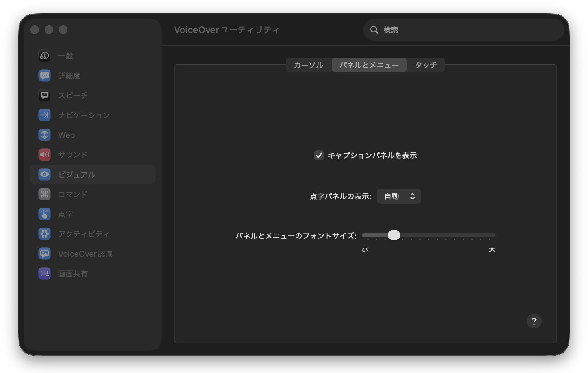This screenshot has height=373, width=588.
Task: Select 一般 in the sidebar
Action: pos(66,56)
